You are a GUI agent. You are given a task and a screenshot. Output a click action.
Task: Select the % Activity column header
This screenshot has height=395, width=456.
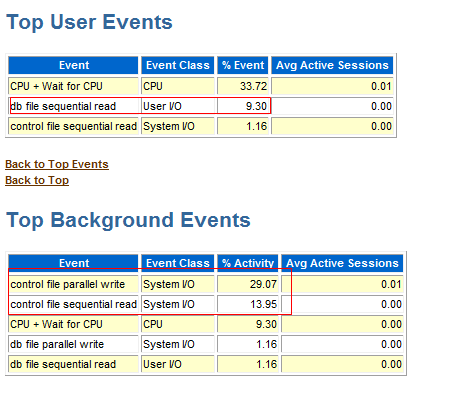pos(248,263)
